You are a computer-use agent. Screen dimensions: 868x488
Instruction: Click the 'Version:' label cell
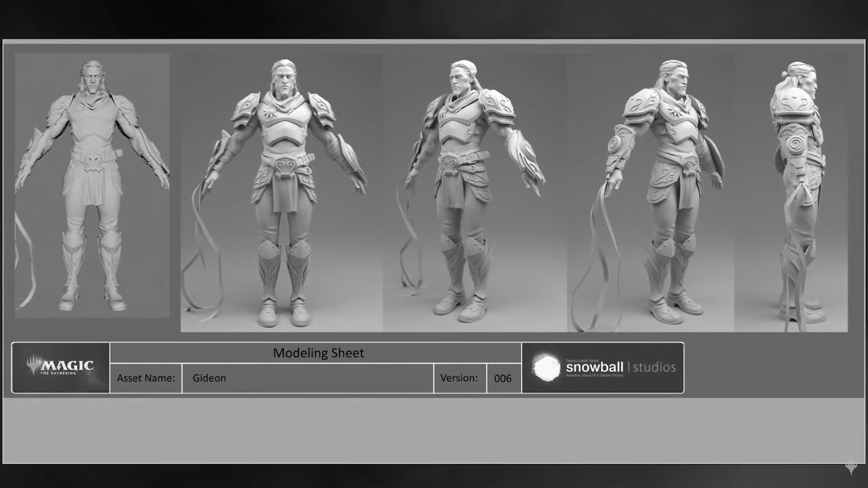click(x=460, y=378)
